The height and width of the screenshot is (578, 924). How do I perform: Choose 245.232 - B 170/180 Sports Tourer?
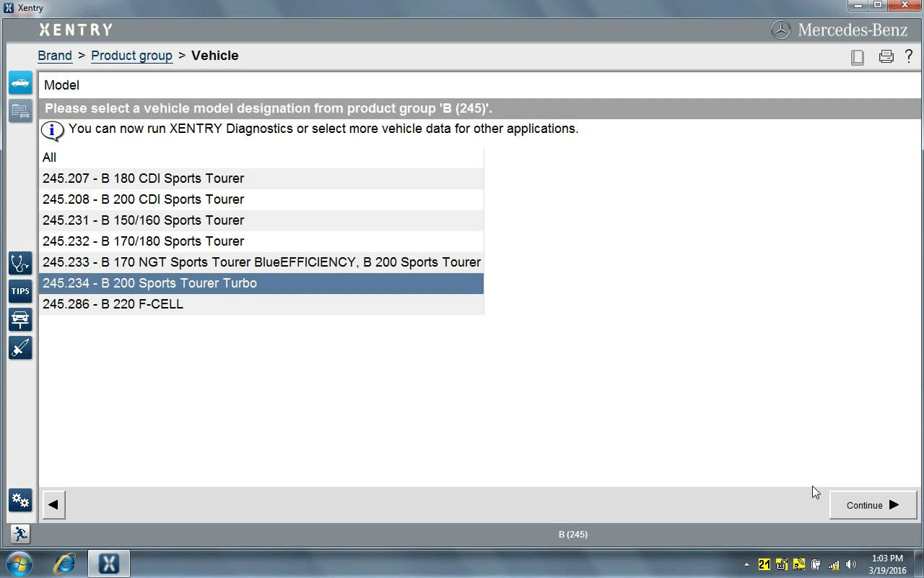click(143, 241)
